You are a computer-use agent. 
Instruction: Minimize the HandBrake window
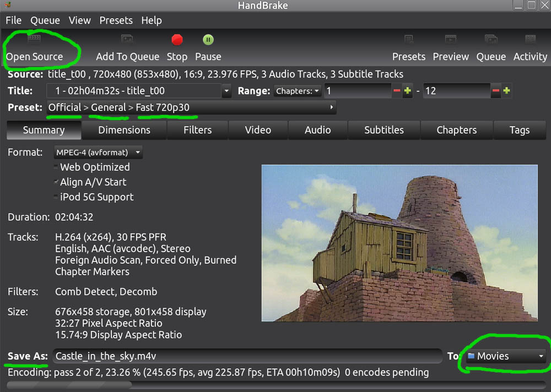518,5
